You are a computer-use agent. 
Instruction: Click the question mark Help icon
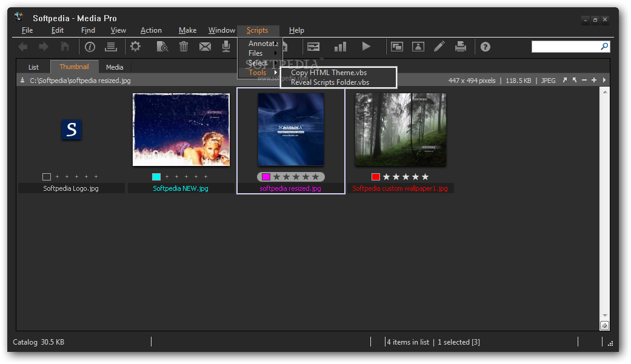pyautogui.click(x=486, y=47)
